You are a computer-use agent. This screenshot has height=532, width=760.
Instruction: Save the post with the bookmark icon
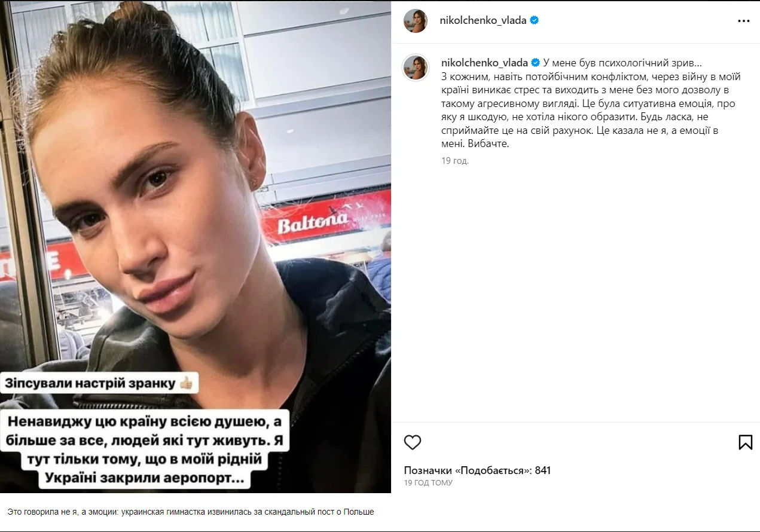click(745, 442)
